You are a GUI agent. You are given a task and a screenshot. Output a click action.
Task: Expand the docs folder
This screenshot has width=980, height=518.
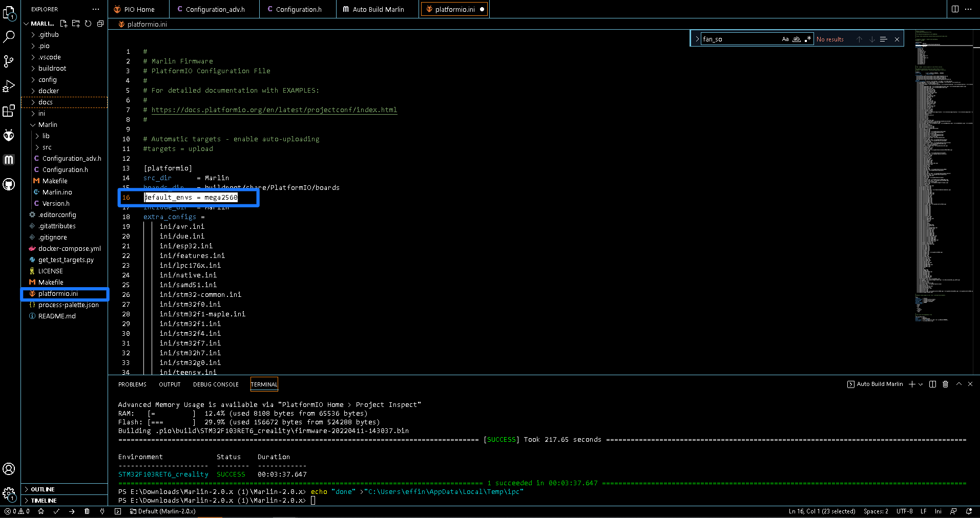(x=45, y=102)
